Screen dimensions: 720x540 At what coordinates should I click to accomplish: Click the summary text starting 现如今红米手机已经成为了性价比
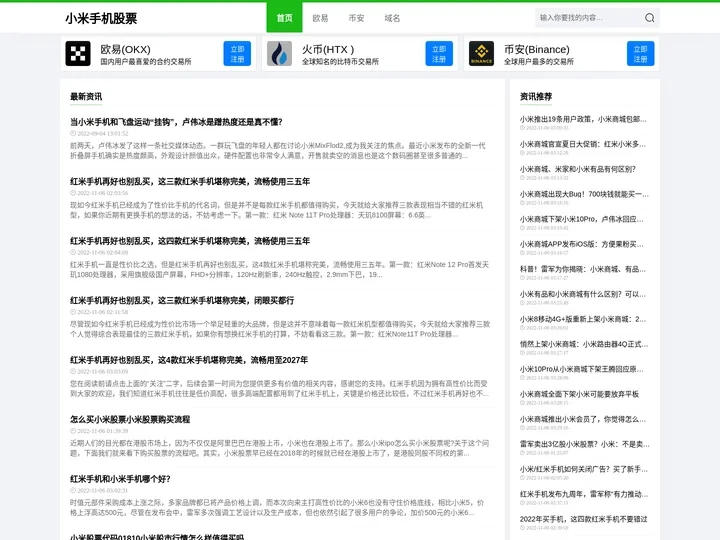(276, 210)
